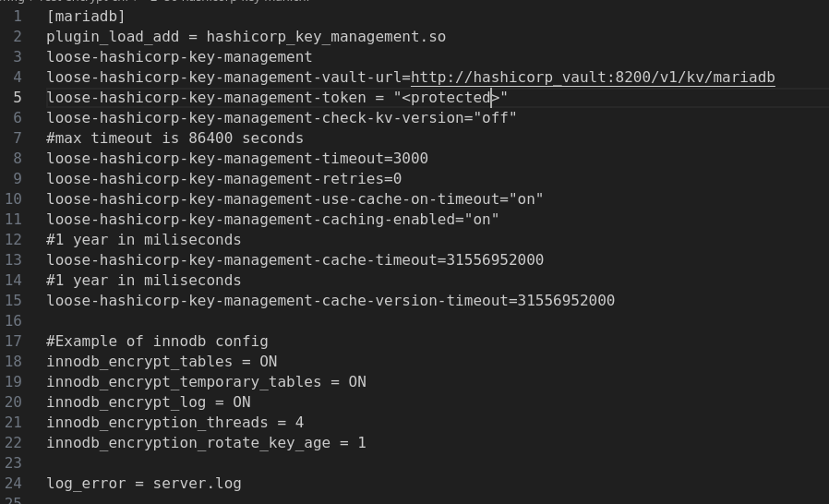Click the use-cache-on-timeout "on" value
This screenshot has height=504, width=829.
(526, 199)
